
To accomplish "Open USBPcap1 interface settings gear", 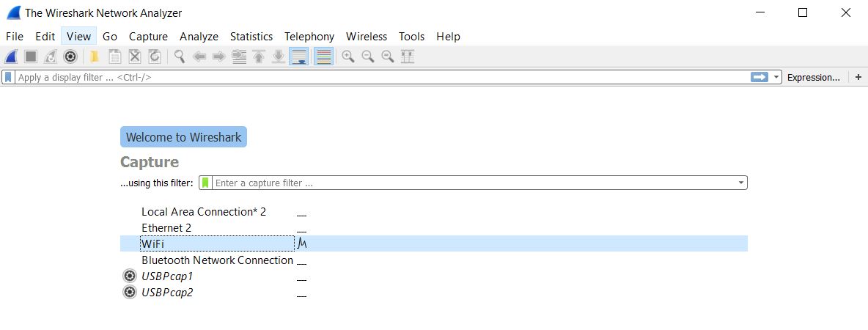I will [x=130, y=276].
